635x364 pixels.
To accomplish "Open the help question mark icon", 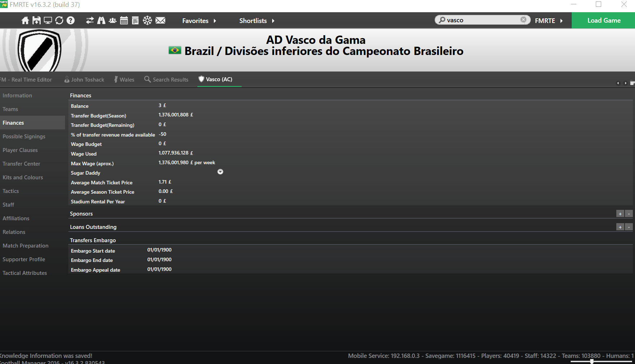I will 71,20.
